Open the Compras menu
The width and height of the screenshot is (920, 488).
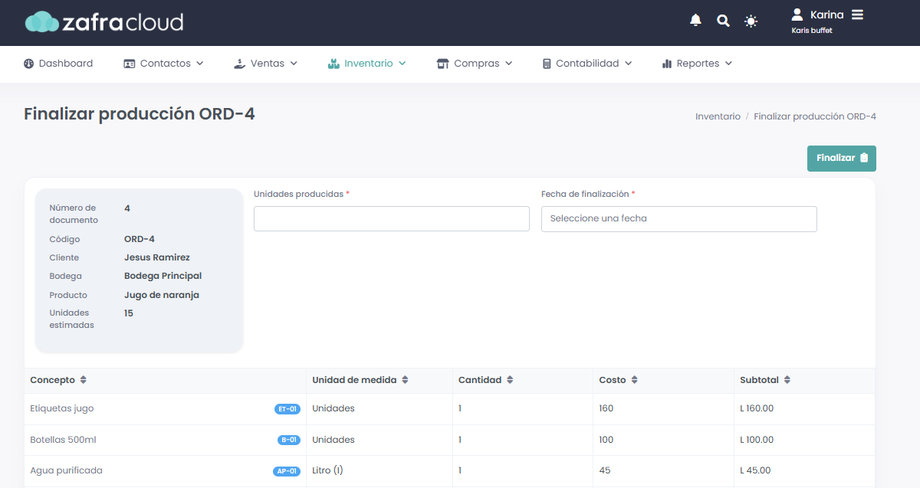tap(475, 63)
